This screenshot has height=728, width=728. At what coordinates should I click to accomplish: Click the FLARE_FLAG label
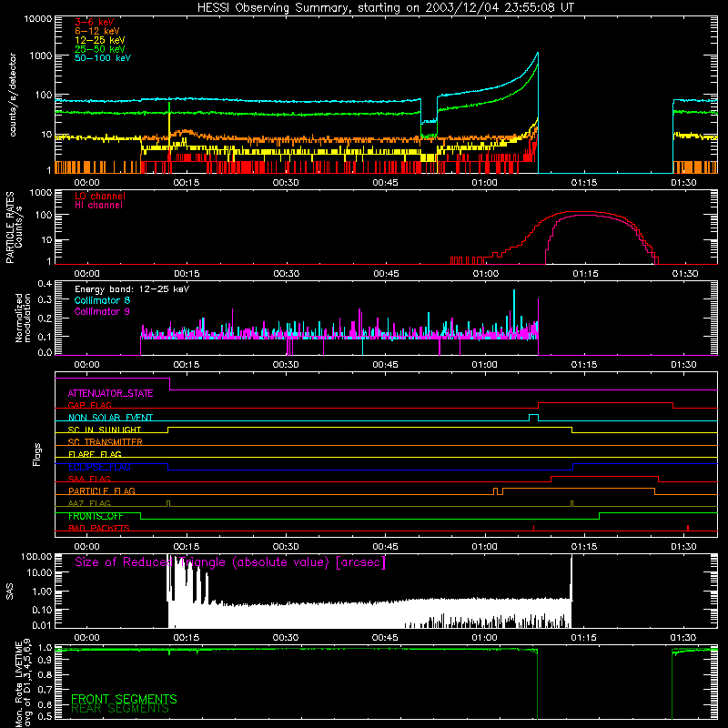click(x=95, y=454)
